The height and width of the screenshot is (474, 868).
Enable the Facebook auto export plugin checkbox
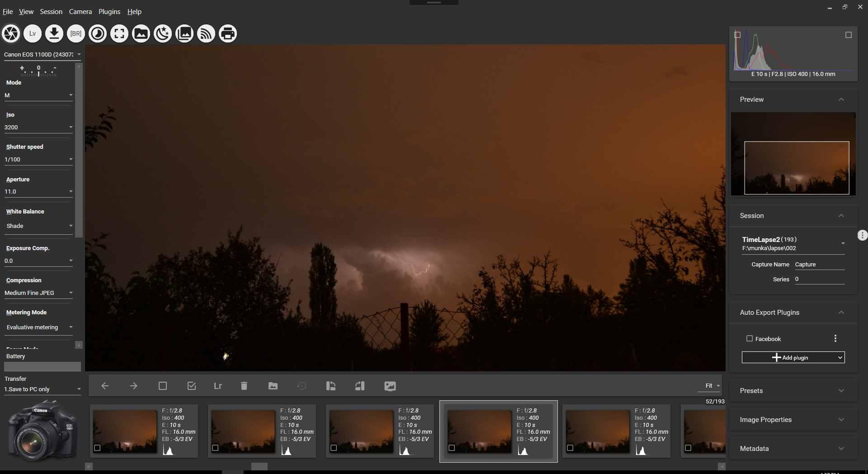[750, 338]
